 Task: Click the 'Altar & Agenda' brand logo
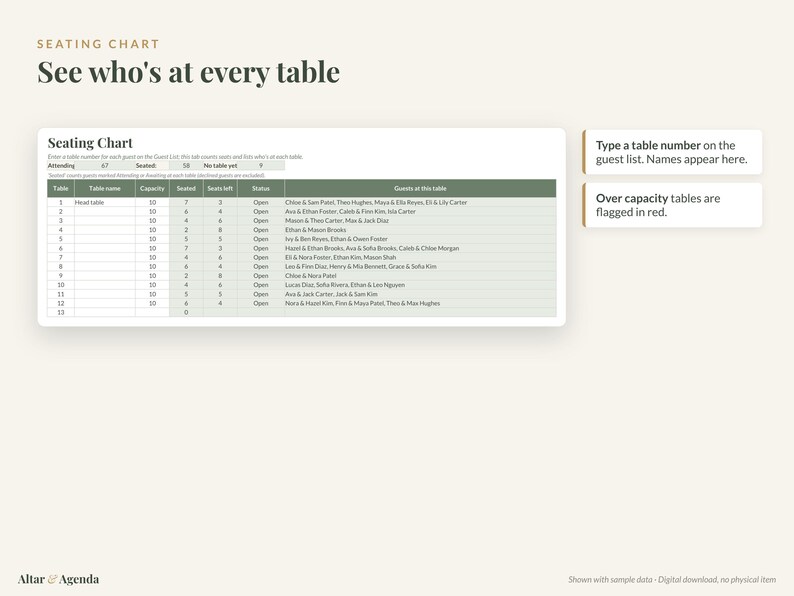(x=58, y=579)
